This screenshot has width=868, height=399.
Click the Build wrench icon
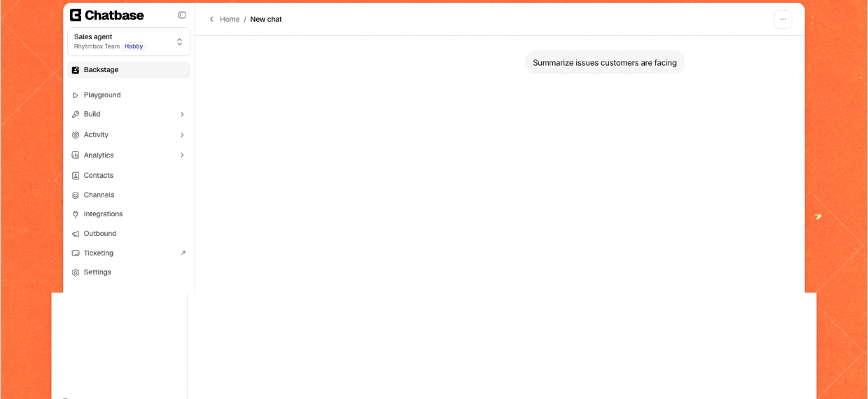pyautogui.click(x=76, y=114)
